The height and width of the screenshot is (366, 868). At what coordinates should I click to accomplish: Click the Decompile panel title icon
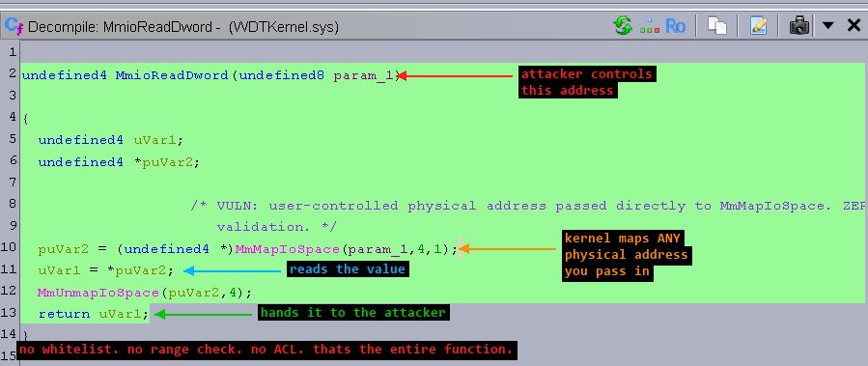[13, 26]
